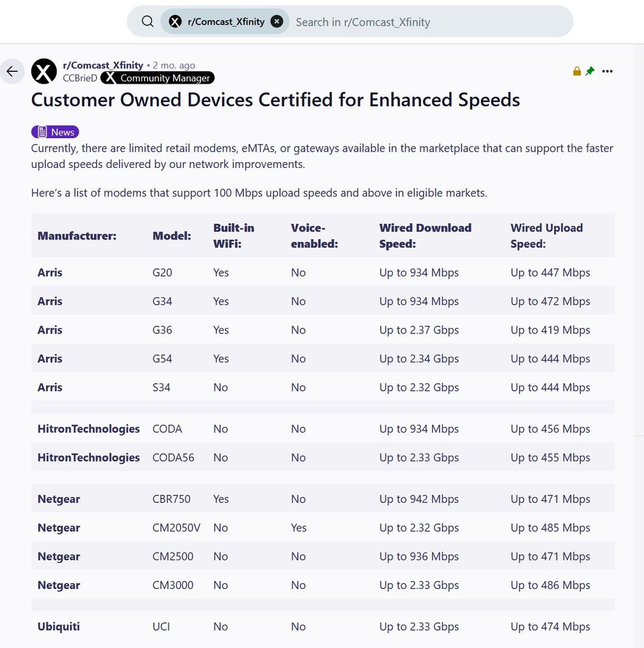Open CCBrieD user profile
This screenshot has width=644, height=648.
click(x=80, y=78)
